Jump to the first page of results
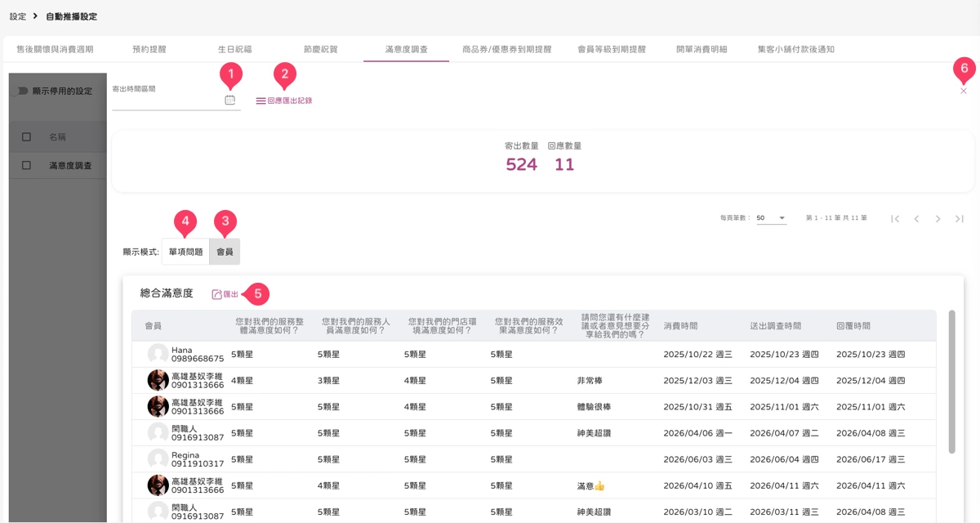Image resolution: width=980 pixels, height=523 pixels. (x=895, y=218)
